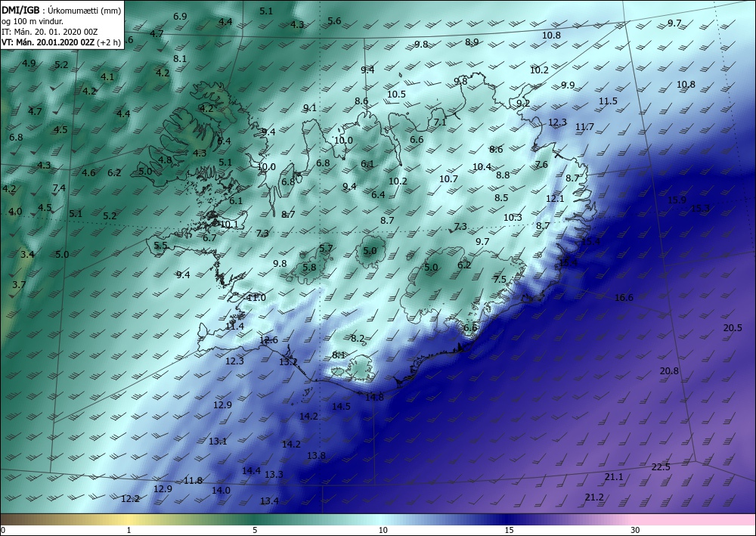The width and height of the screenshot is (756, 536).
Task: Click the 10.1 value on the west coast
Action: point(229,224)
